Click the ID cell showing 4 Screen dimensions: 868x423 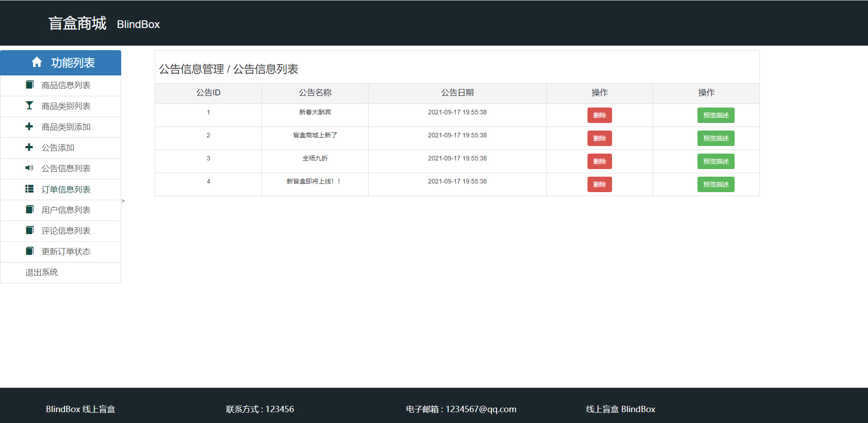(208, 184)
